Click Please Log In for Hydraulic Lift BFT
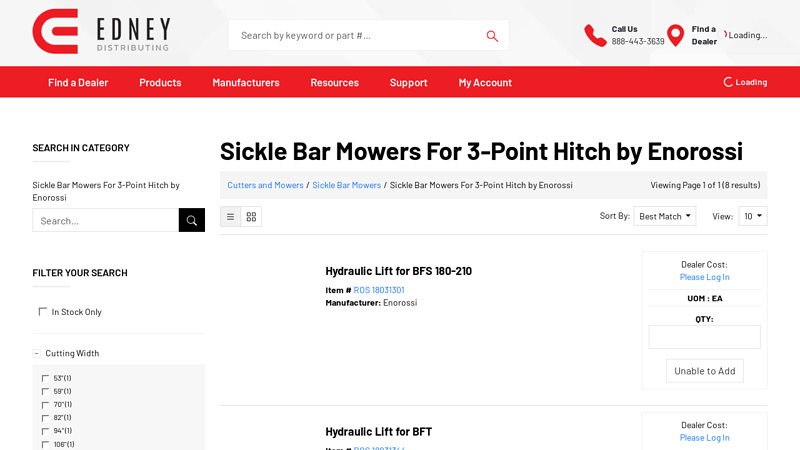800x450 pixels. [x=705, y=438]
